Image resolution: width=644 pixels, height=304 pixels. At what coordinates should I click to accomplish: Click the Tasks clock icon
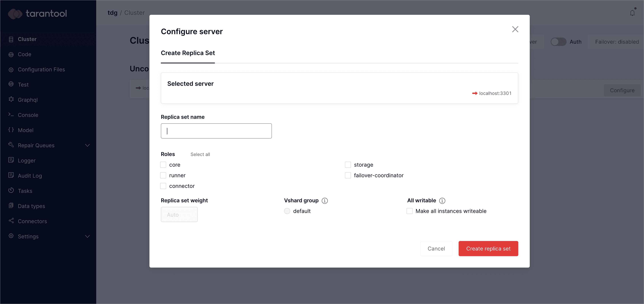tap(11, 191)
